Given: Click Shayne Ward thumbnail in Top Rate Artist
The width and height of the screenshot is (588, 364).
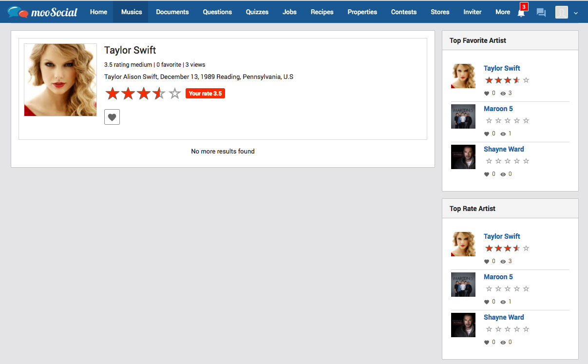Looking at the screenshot, I should (463, 325).
